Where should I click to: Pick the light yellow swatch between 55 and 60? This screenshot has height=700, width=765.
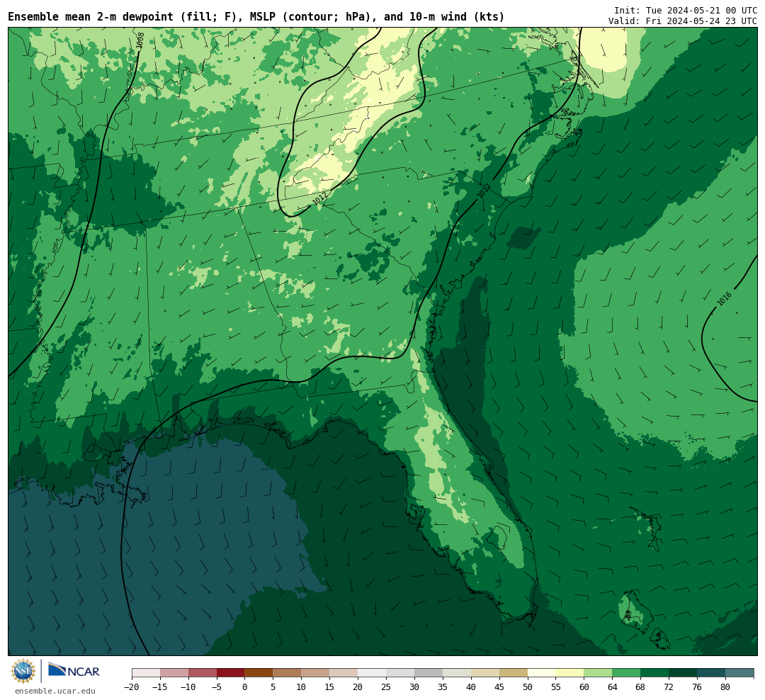[570, 673]
